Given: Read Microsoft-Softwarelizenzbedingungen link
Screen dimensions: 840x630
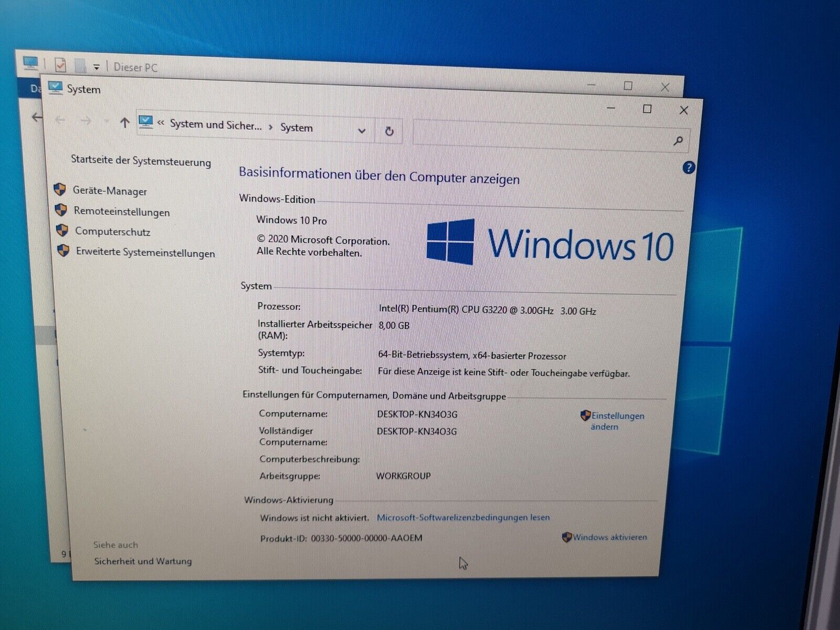Looking at the screenshot, I should pyautogui.click(x=463, y=518).
